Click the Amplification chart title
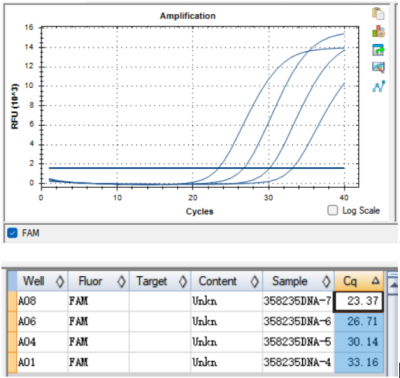Screen dimensions: 400x378 [x=188, y=16]
